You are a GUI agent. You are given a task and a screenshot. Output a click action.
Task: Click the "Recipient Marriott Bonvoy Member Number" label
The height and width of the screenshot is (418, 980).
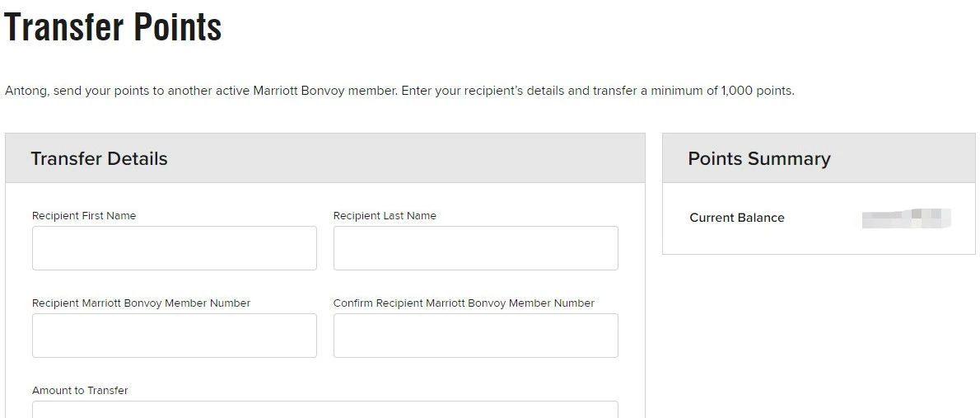(141, 303)
